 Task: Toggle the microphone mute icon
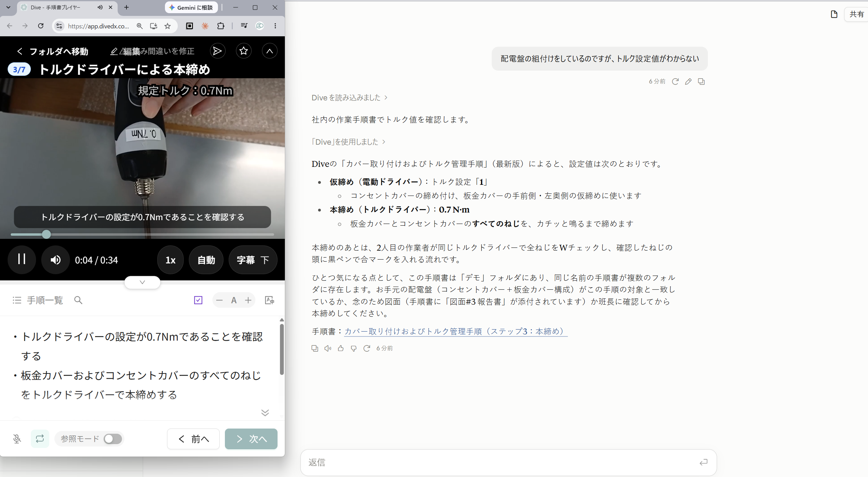[x=17, y=439]
